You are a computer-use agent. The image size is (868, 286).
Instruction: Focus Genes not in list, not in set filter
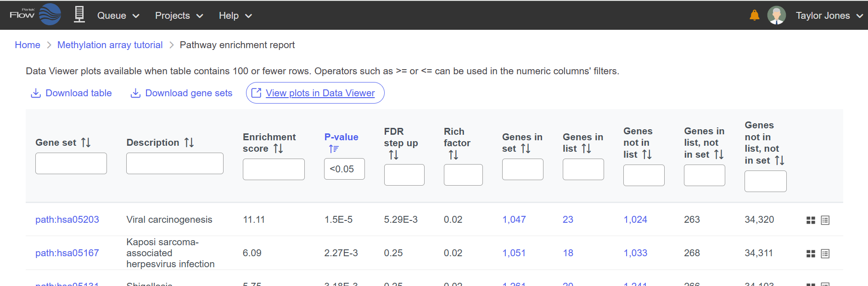point(766,181)
